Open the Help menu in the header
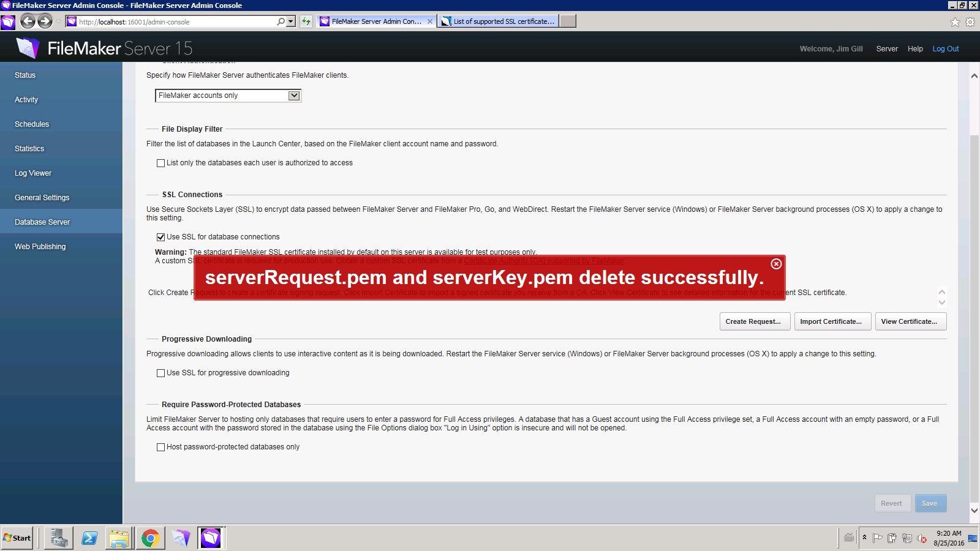Image resolution: width=980 pixels, height=551 pixels. pyautogui.click(x=915, y=49)
